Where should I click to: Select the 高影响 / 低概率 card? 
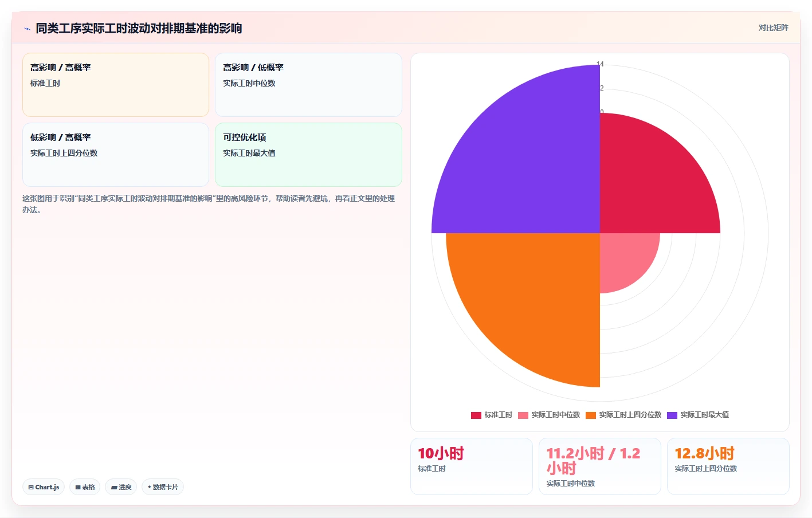click(x=308, y=85)
